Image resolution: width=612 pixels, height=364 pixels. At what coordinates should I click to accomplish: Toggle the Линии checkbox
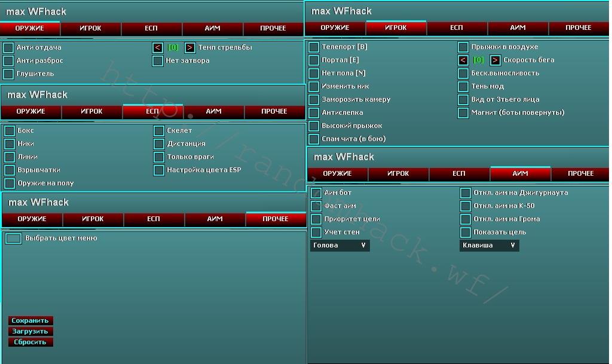coord(10,157)
